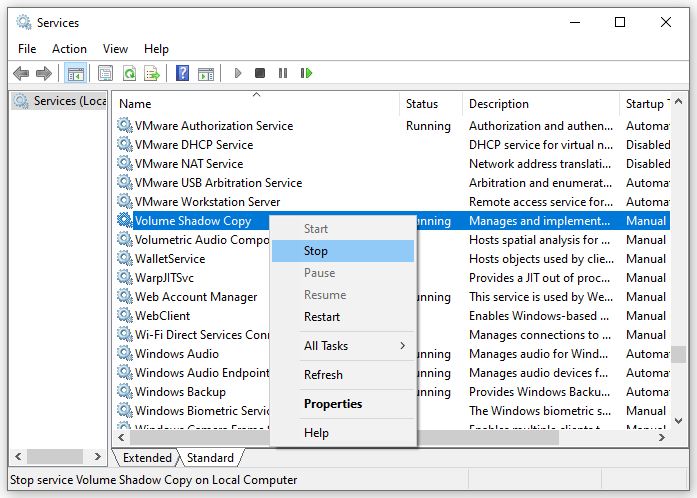The image size is (697, 498).
Task: Open the File menu
Action: (x=27, y=48)
